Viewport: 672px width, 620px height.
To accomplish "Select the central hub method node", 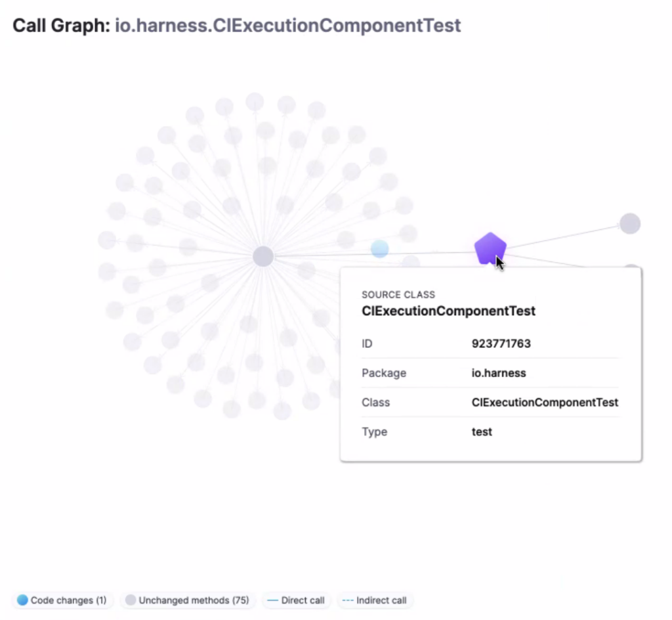I will coord(262,255).
